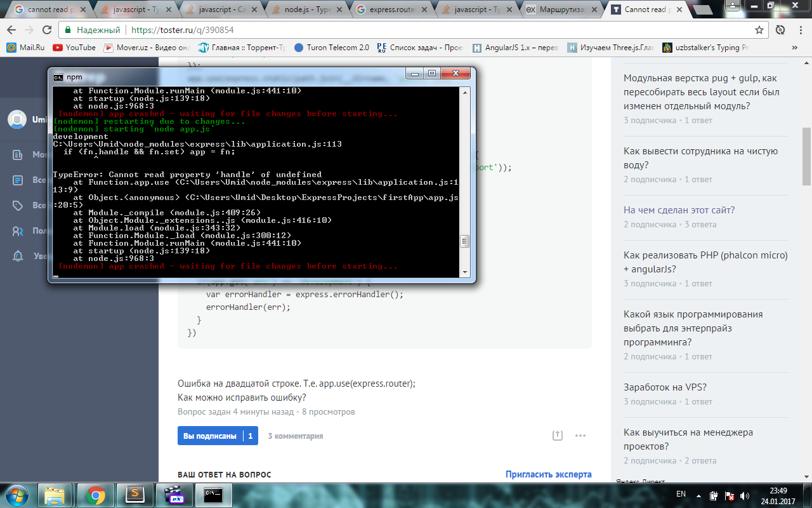Open volume icon in system tray
Viewport: 812px width, 508px height.
[745, 495]
